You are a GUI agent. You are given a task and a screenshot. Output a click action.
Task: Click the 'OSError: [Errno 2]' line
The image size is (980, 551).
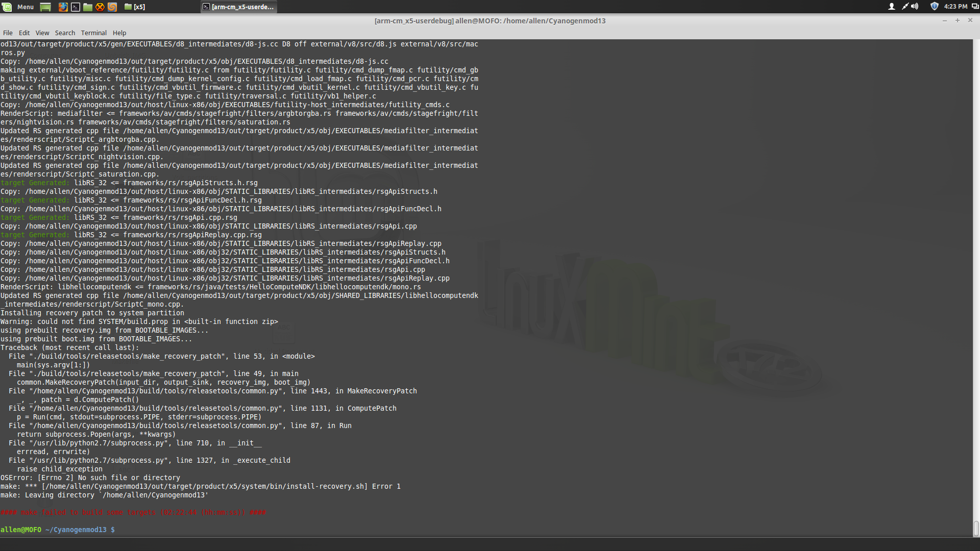point(90,478)
